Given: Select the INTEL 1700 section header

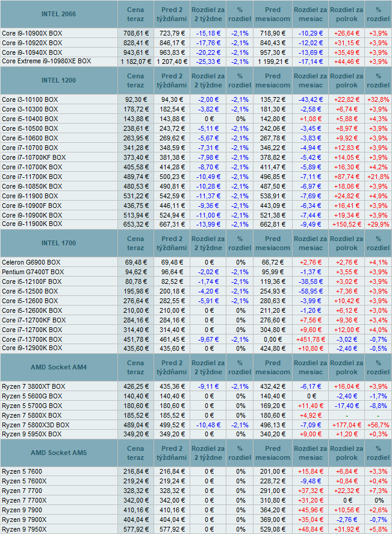Looking at the screenshot, I should tap(58, 243).
